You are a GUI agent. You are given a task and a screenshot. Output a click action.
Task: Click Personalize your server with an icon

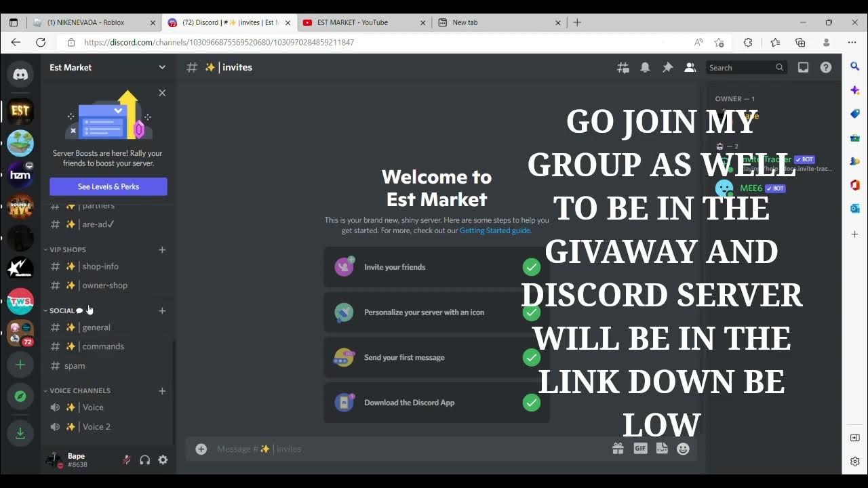pos(437,312)
